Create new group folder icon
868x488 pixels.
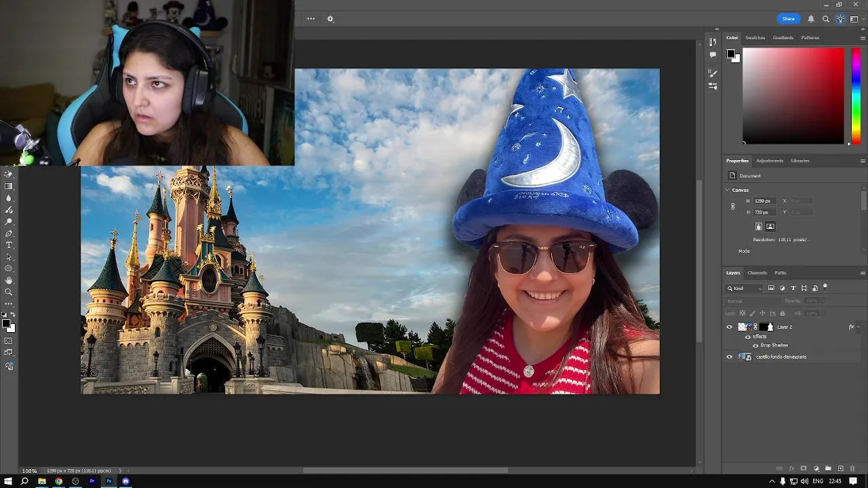(x=828, y=468)
